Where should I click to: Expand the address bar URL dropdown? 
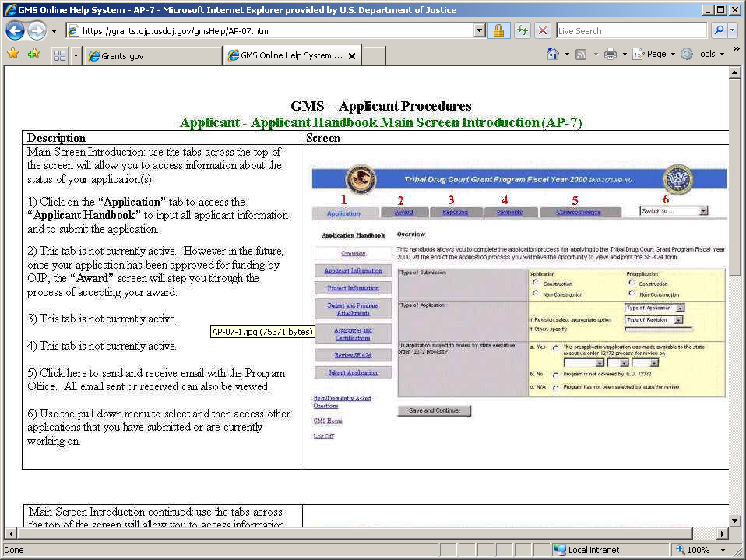click(480, 31)
